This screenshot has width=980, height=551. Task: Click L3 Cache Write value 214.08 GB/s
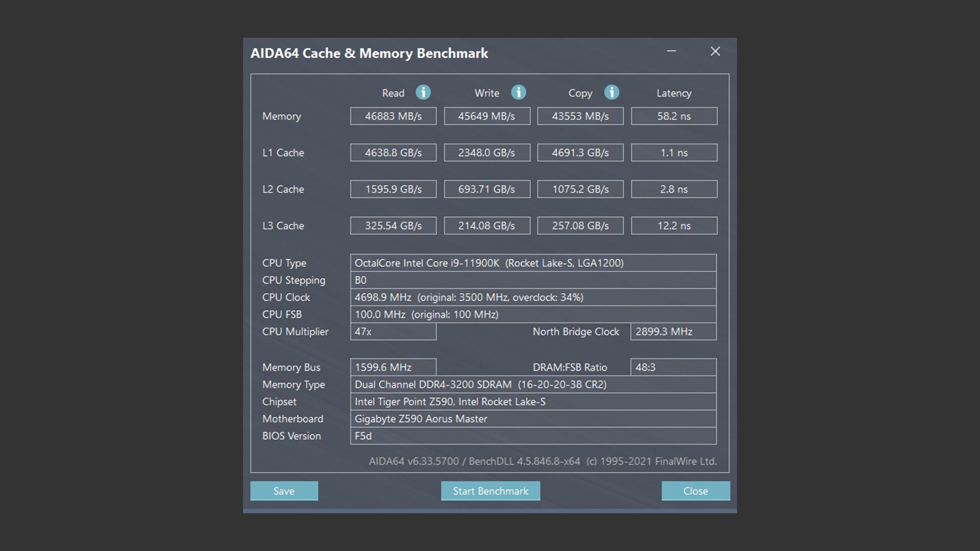[487, 226]
